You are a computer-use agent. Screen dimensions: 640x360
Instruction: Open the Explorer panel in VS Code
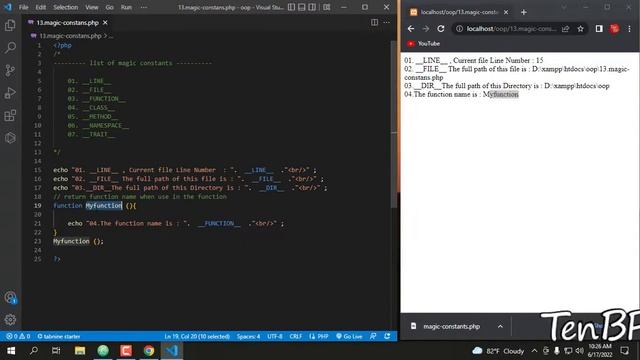click(x=10, y=25)
